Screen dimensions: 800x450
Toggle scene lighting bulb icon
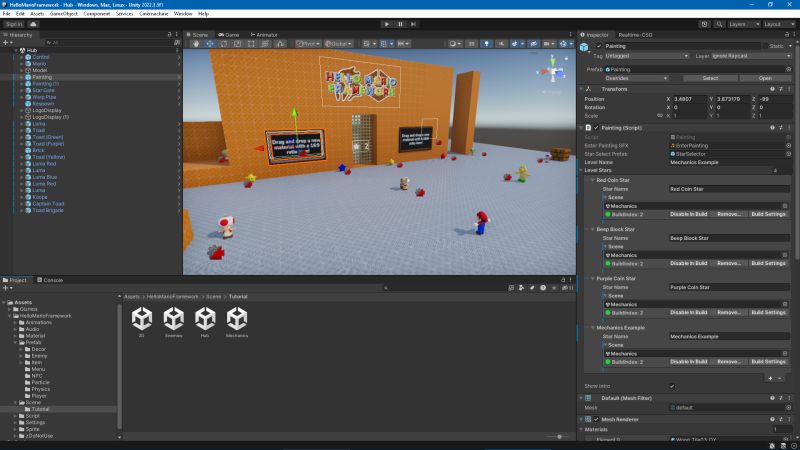click(486, 44)
